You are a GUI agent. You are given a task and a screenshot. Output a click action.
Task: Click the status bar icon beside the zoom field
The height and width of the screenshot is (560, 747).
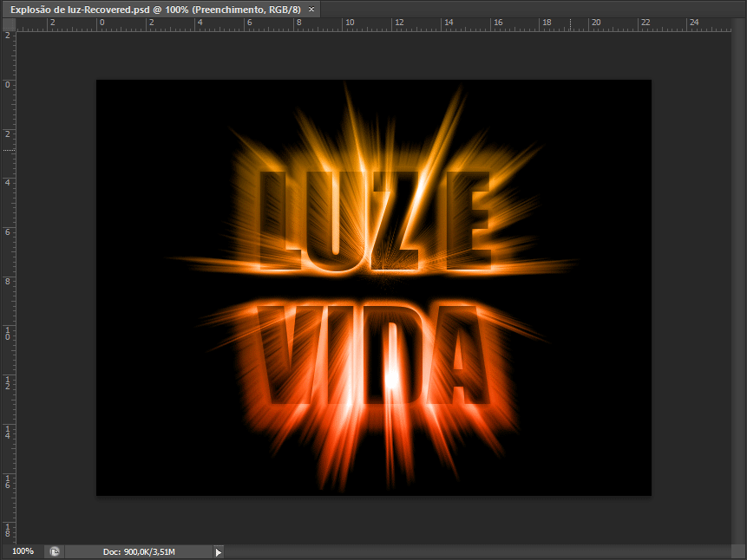pyautogui.click(x=54, y=551)
